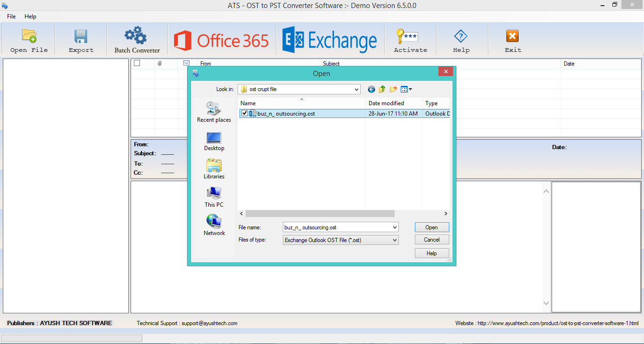Toggle the select-all checkbox in email list header
644x344 pixels.
tap(137, 63)
